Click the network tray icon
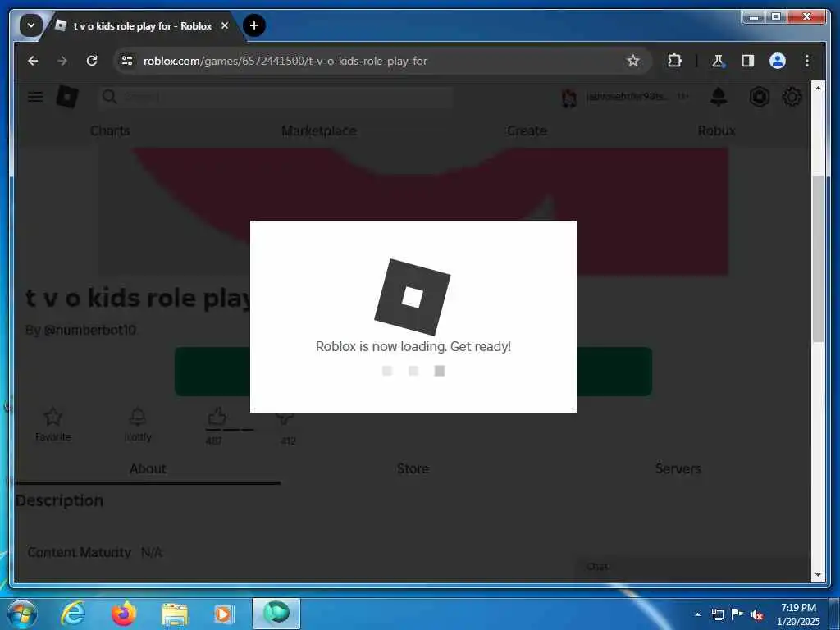The image size is (840, 630). click(717, 614)
